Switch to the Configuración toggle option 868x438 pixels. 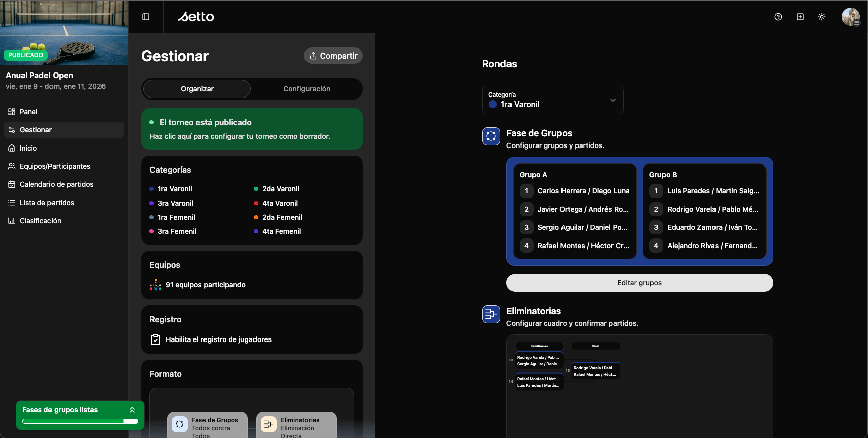(307, 89)
